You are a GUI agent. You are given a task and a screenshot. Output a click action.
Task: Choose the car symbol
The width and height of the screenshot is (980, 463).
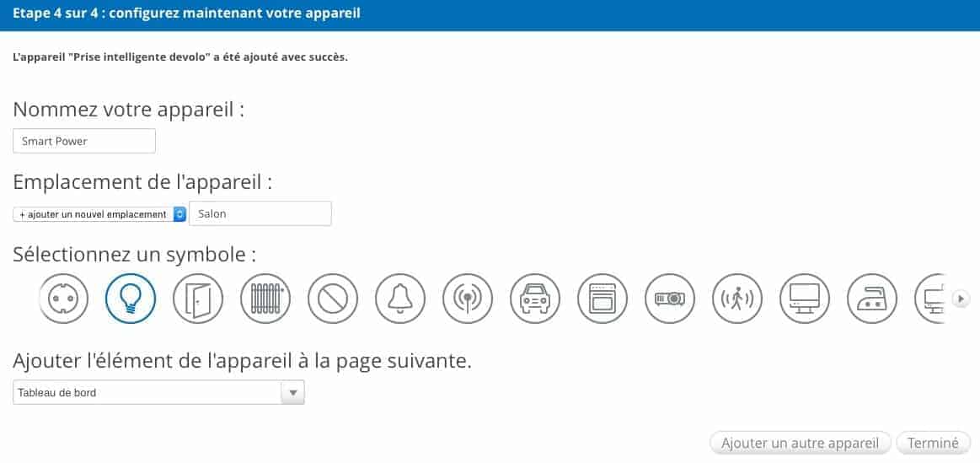coord(535,298)
